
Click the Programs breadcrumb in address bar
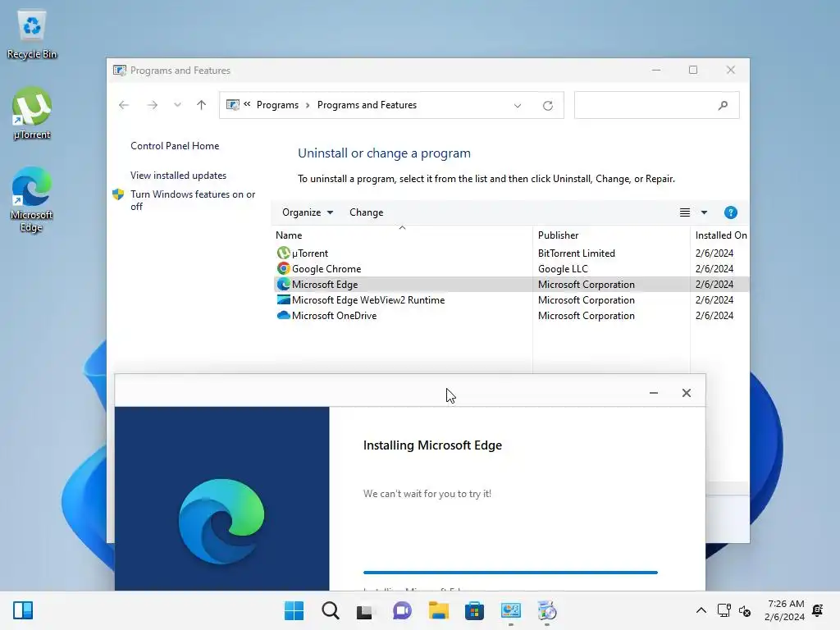[x=277, y=105]
